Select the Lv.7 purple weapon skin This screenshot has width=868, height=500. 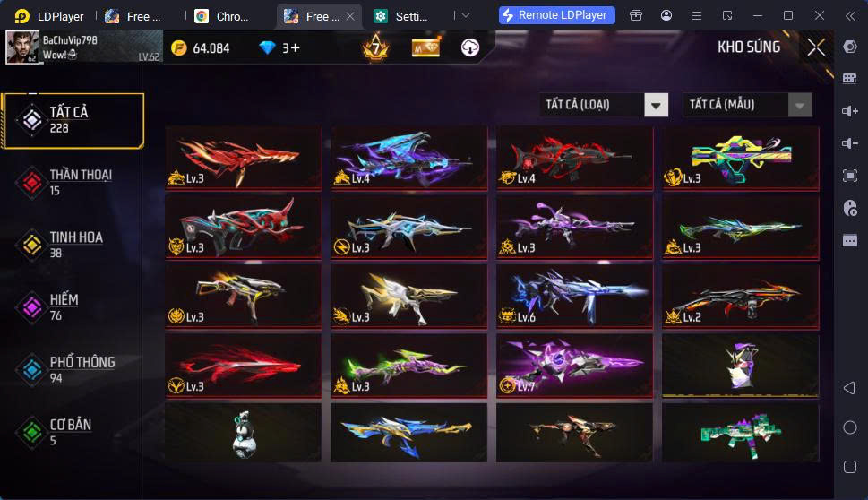click(x=574, y=366)
